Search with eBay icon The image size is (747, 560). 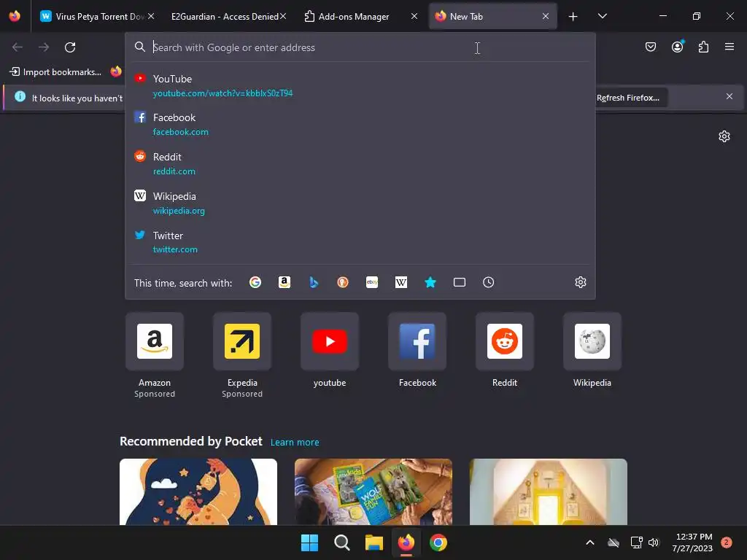click(372, 282)
